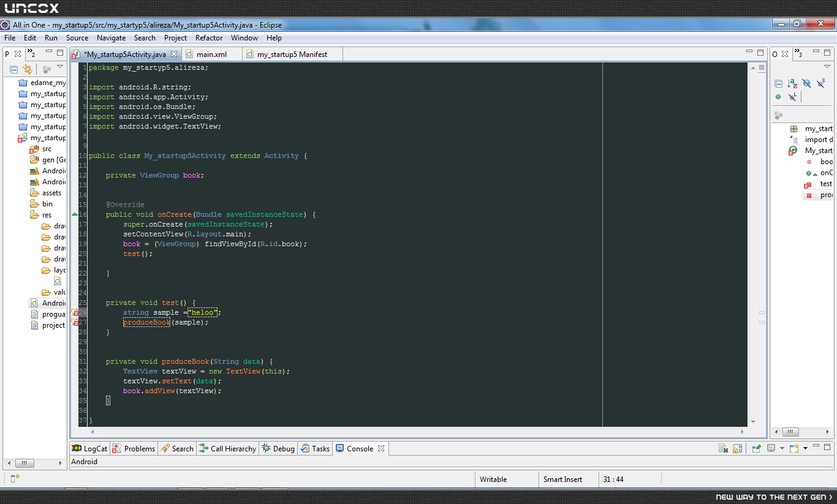The height and width of the screenshot is (504, 837).
Task: Toggle alphabetical Sort in the Outline view
Action: tap(792, 84)
